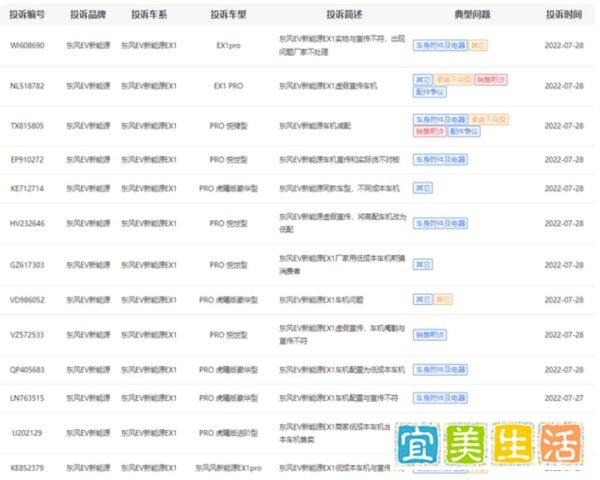Click PRO 悦世型 model in EP910272 row
600x480 pixels.
(x=228, y=160)
